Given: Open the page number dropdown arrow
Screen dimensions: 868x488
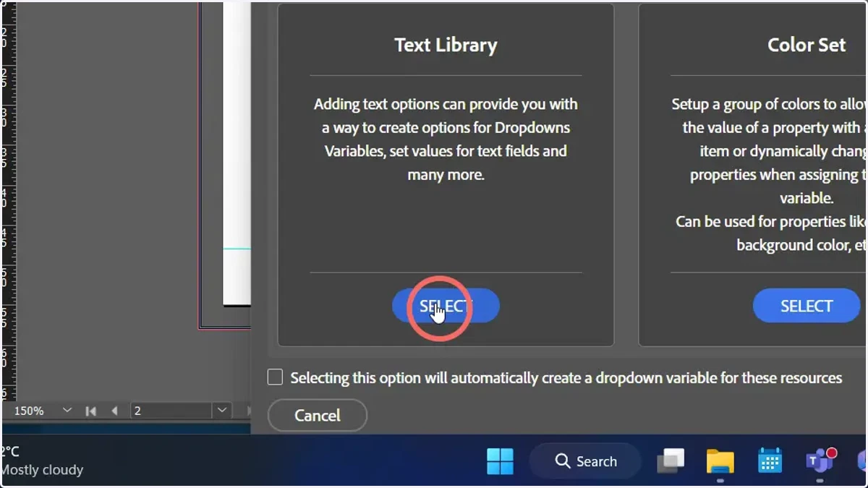Looking at the screenshot, I should click(x=222, y=411).
